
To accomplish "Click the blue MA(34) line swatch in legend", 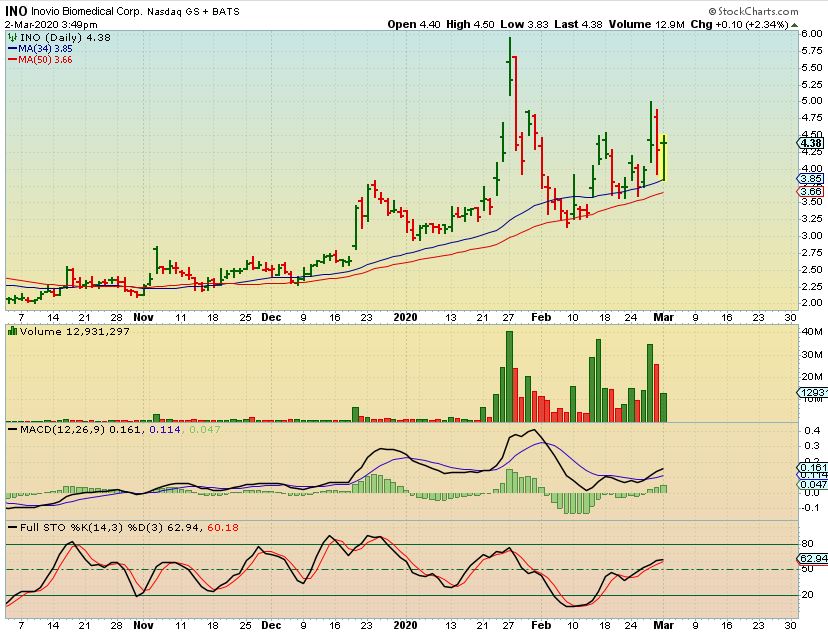I will point(13,49).
